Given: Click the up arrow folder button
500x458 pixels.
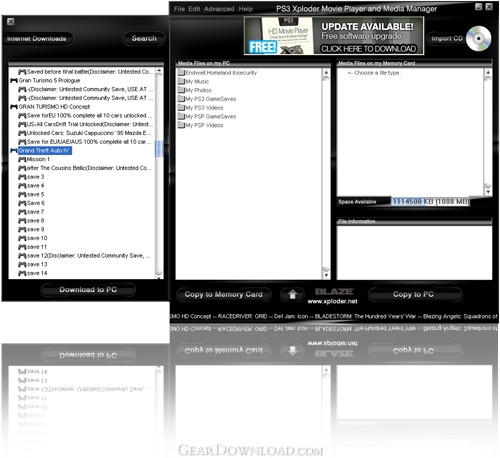Looking at the screenshot, I should click(x=292, y=294).
